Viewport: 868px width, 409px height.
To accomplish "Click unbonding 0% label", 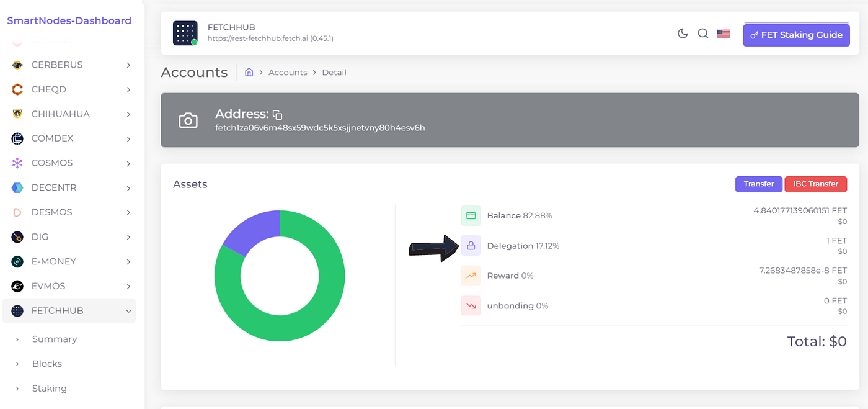I will [x=518, y=306].
